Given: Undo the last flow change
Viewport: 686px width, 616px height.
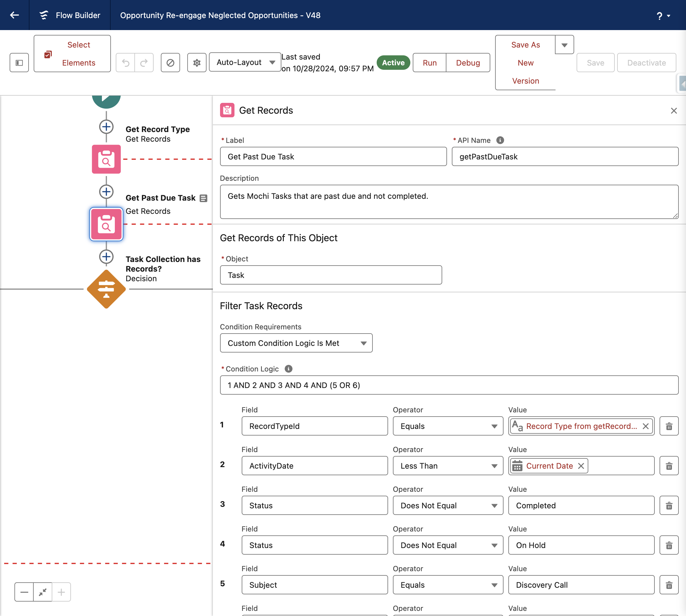Looking at the screenshot, I should point(125,63).
